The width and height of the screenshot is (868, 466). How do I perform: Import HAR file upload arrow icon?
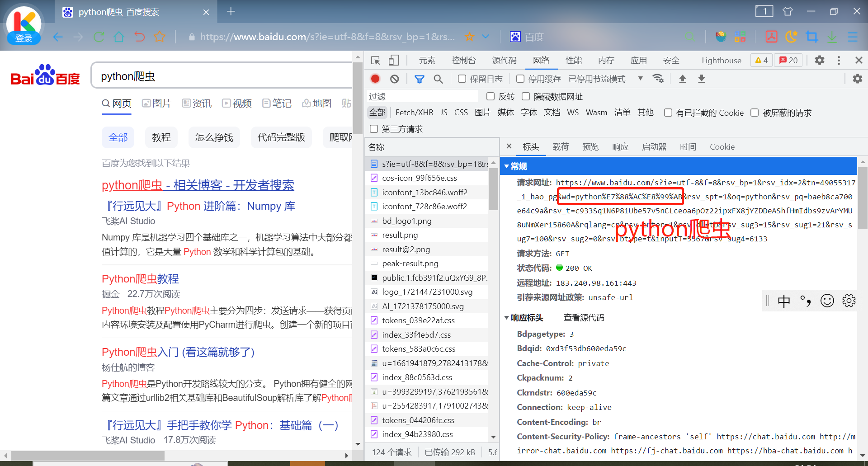(x=683, y=79)
